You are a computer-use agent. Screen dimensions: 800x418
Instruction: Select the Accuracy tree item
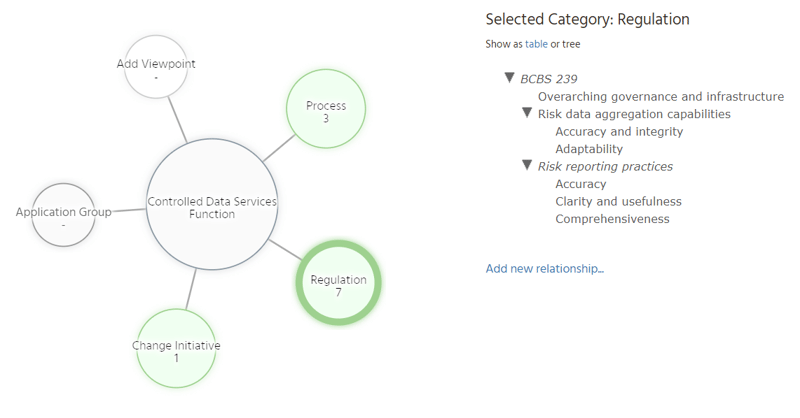coord(581,184)
